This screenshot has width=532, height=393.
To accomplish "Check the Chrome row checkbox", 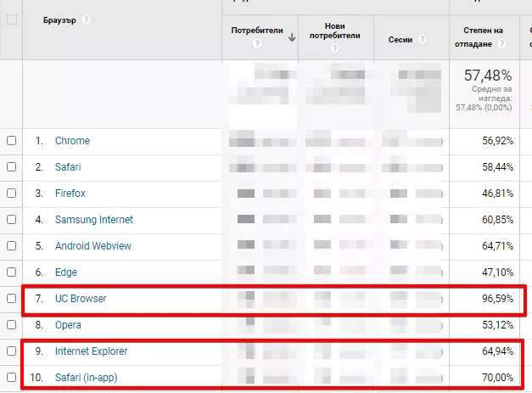I will (12, 141).
